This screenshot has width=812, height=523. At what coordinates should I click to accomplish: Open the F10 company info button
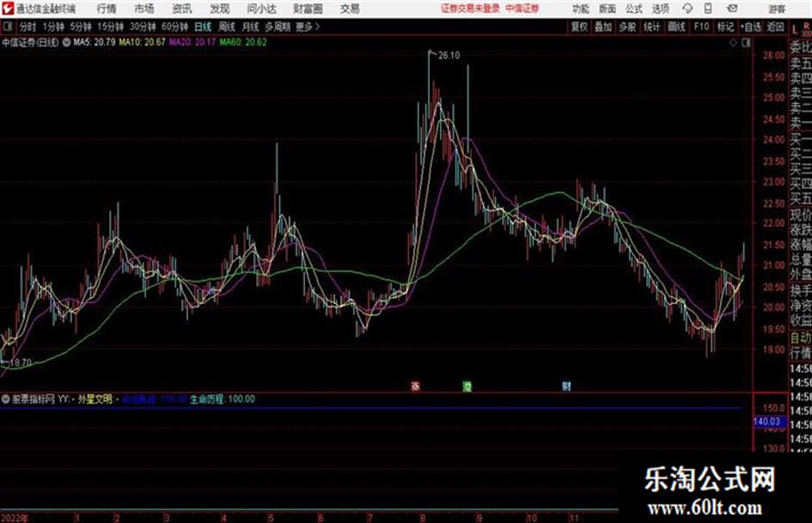coord(702,27)
